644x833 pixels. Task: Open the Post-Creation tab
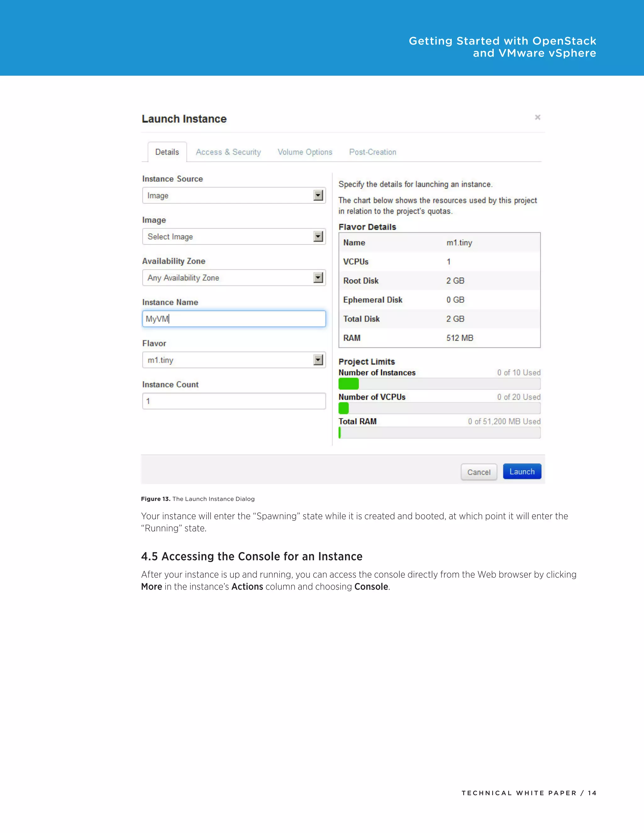tap(373, 152)
